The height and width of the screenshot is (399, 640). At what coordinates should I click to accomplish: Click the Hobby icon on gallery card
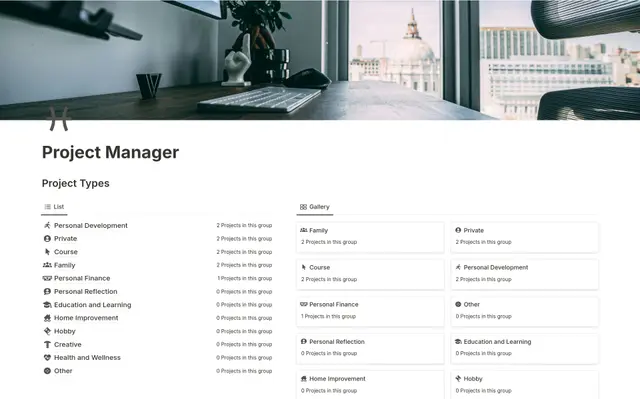[458, 379]
